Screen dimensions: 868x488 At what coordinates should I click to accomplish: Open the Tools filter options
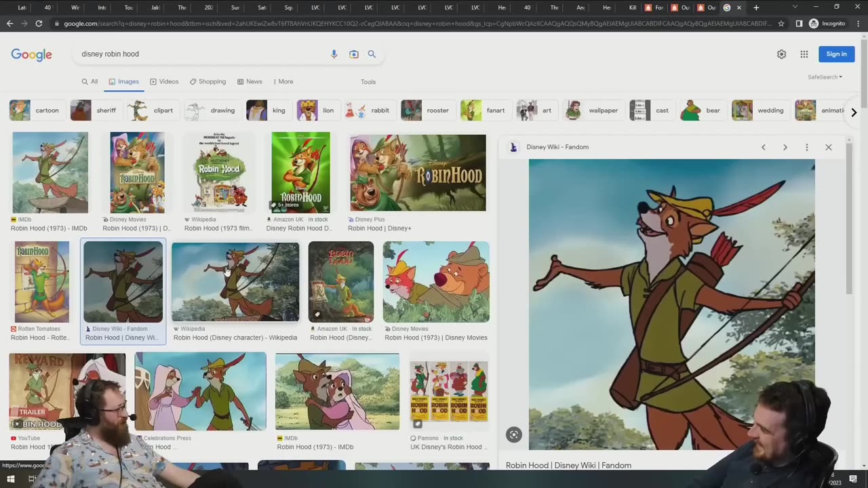(x=368, y=82)
